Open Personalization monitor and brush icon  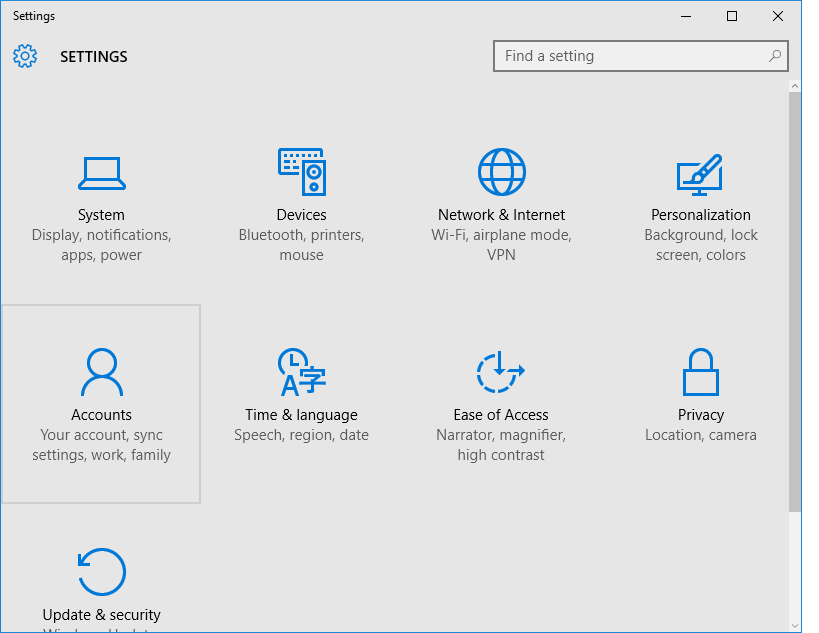(700, 174)
